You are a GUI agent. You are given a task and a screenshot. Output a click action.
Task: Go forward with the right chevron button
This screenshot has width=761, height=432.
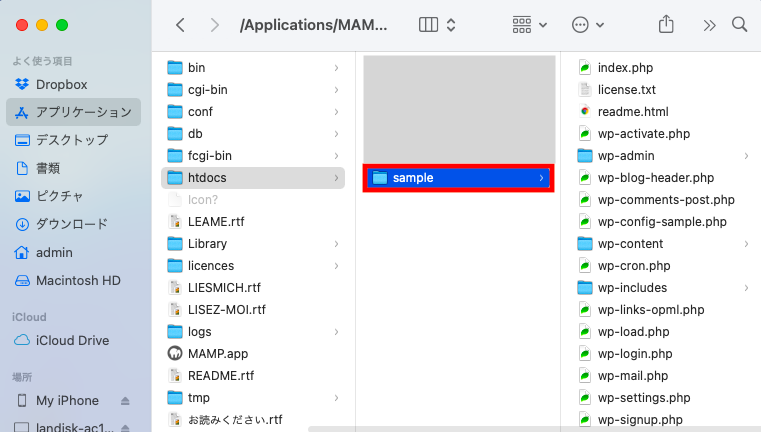215,25
